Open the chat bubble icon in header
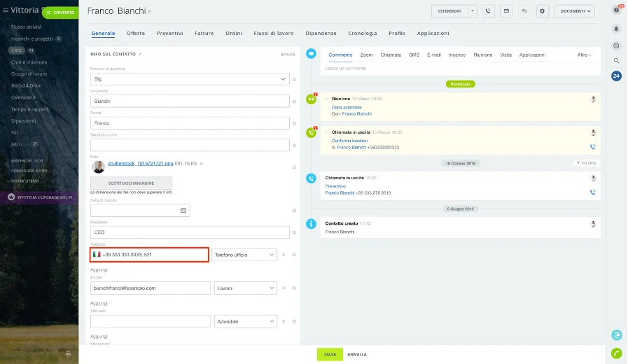The width and height of the screenshot is (628, 364). point(524,11)
